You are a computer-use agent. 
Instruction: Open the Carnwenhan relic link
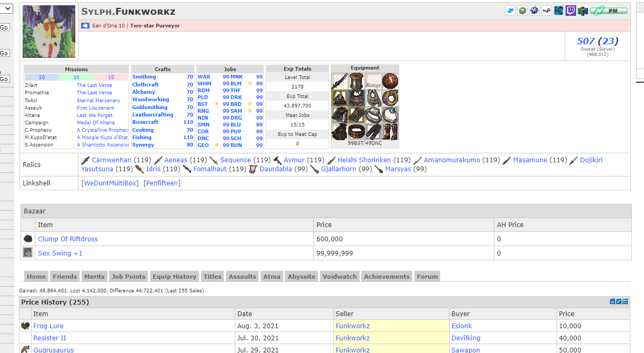[x=112, y=160]
